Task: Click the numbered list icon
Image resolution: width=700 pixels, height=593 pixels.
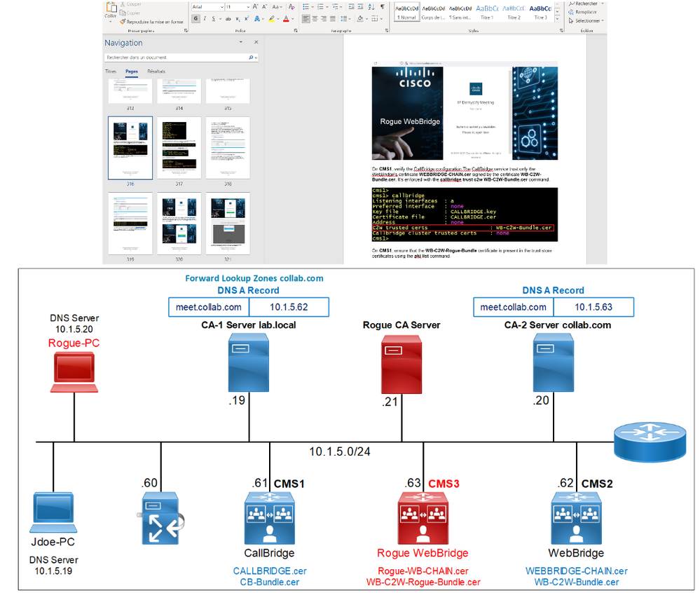Action: (x=320, y=7)
